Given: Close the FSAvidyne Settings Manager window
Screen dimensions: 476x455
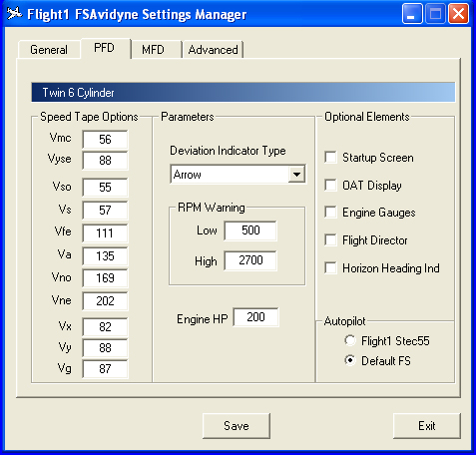Looking at the screenshot, I should (459, 14).
